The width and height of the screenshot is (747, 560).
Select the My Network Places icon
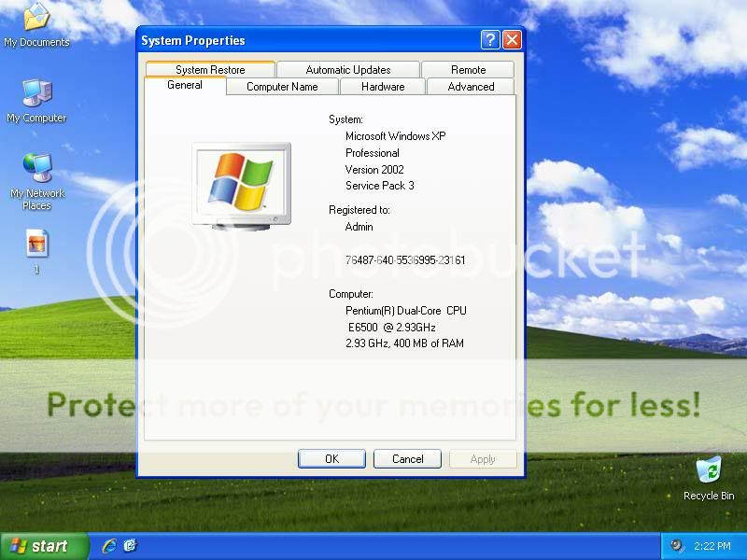[x=36, y=182]
